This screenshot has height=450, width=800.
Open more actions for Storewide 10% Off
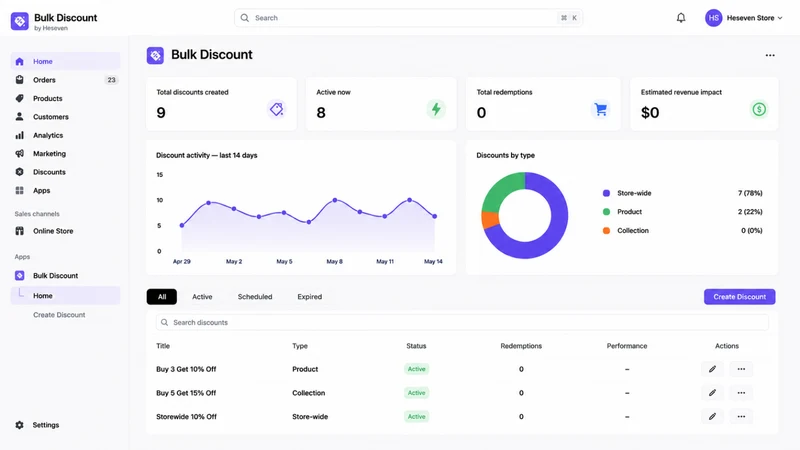coord(741,416)
